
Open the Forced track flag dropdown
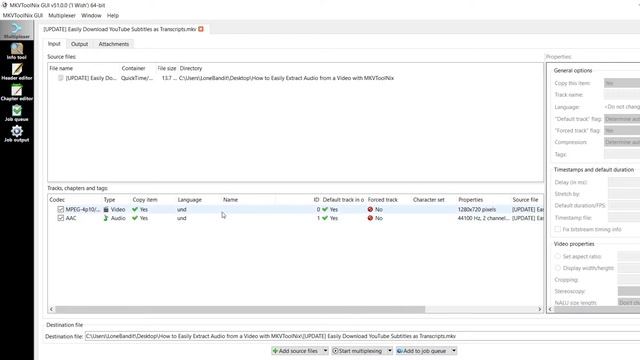622,130
